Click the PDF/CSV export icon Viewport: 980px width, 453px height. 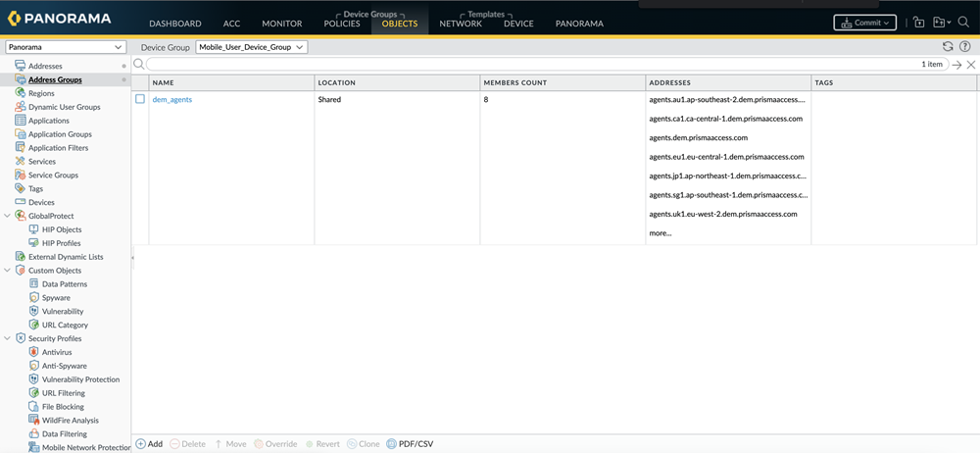coord(392,444)
